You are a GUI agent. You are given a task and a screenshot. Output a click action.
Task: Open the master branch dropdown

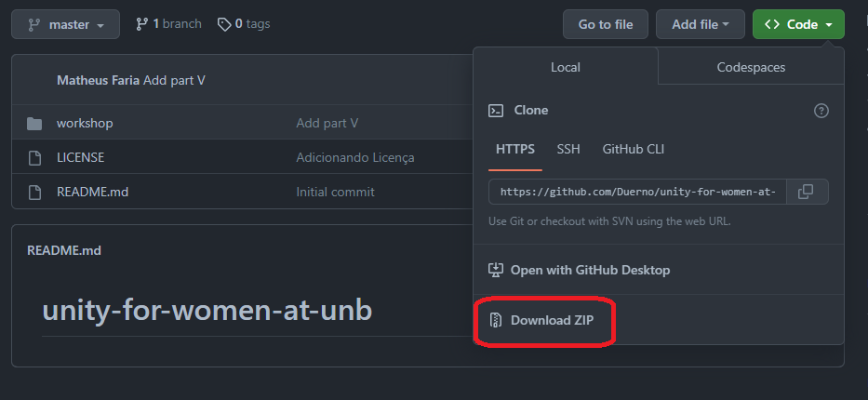coord(65,24)
